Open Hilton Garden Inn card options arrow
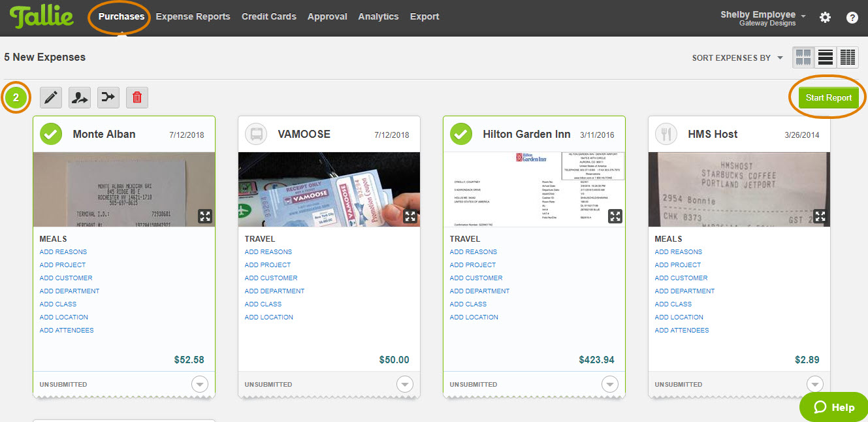The width and height of the screenshot is (868, 422). click(610, 384)
